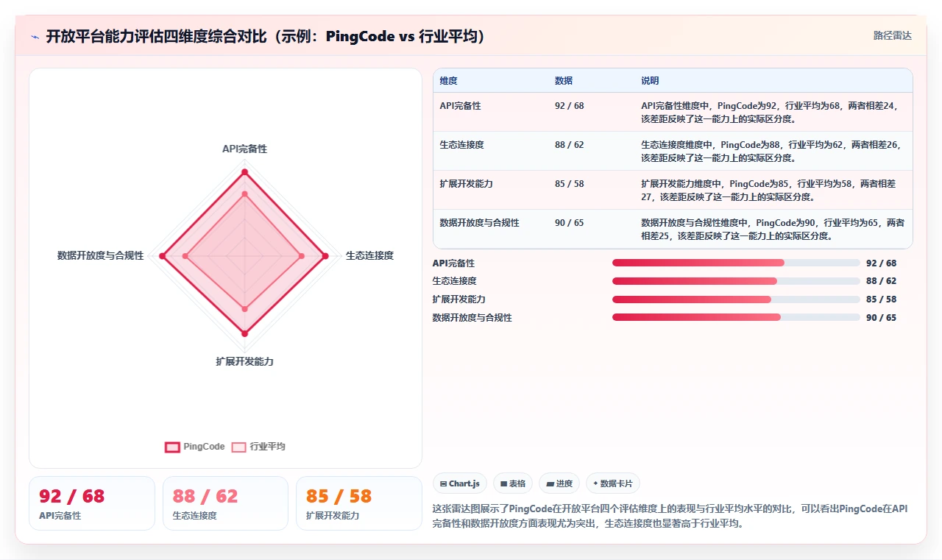Screen dimensions: 942x560
Task: Click the API完备性 radar axis label
Action: coord(244,149)
